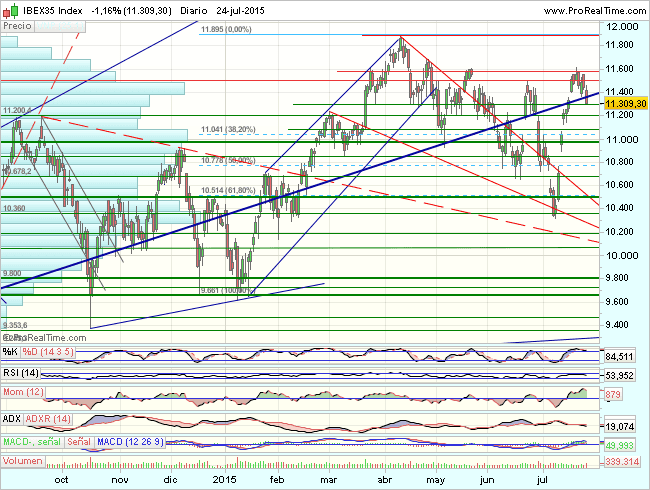Open the RSI (14) indicator label

[21, 373]
